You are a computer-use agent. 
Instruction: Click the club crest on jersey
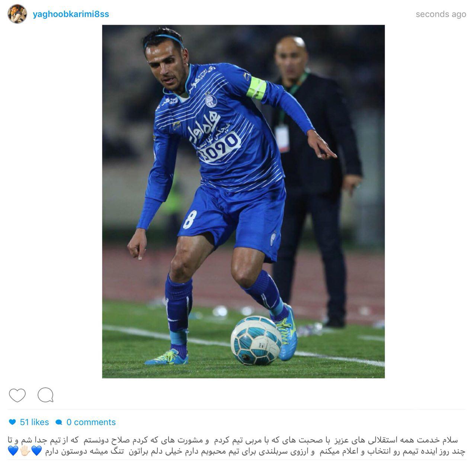(211, 100)
